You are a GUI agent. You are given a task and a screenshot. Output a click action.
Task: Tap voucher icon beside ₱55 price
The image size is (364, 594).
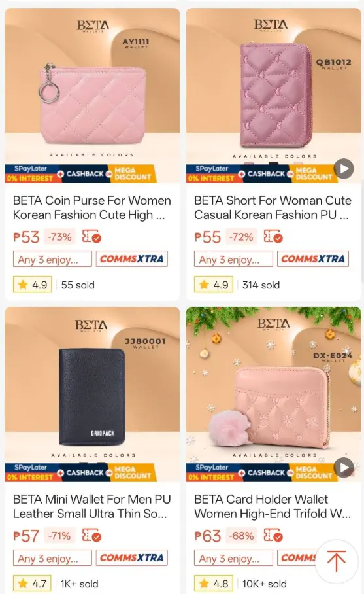(273, 237)
